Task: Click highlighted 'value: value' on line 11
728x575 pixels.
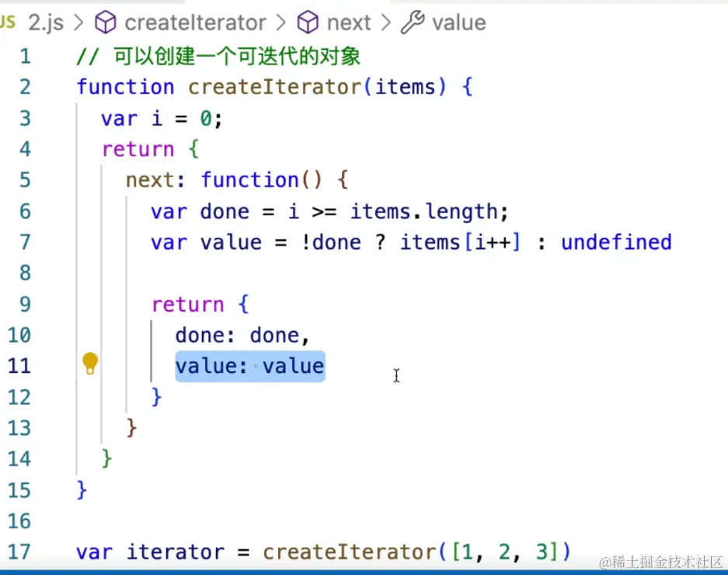Action: (x=249, y=366)
